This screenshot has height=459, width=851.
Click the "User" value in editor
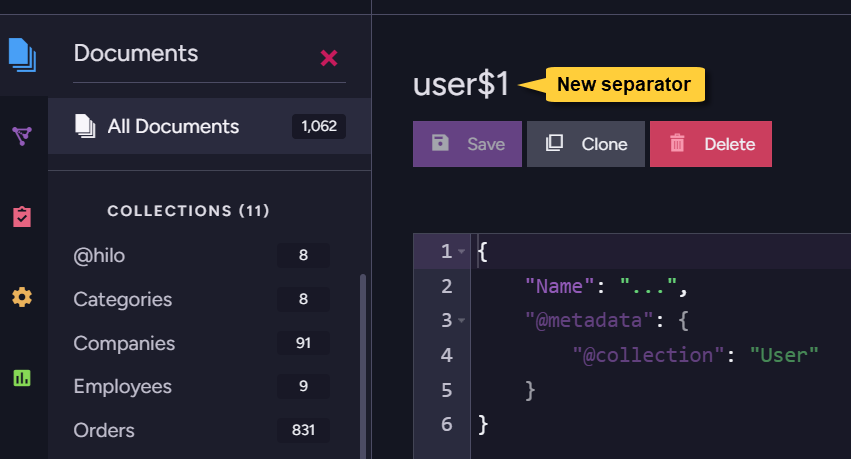point(784,355)
